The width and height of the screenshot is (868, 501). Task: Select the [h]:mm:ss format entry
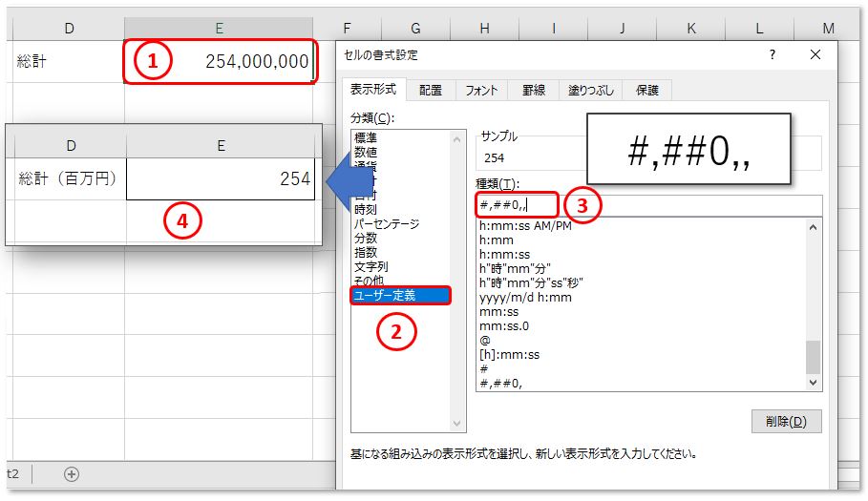coord(510,354)
